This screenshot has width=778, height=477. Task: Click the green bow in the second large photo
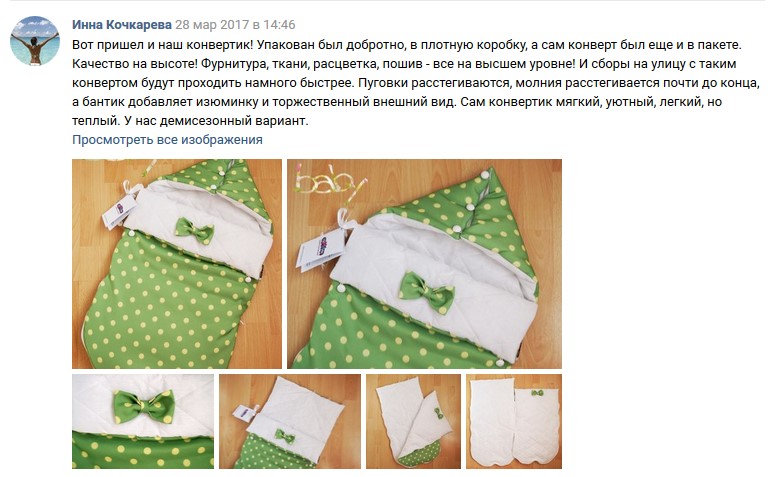coord(427,291)
